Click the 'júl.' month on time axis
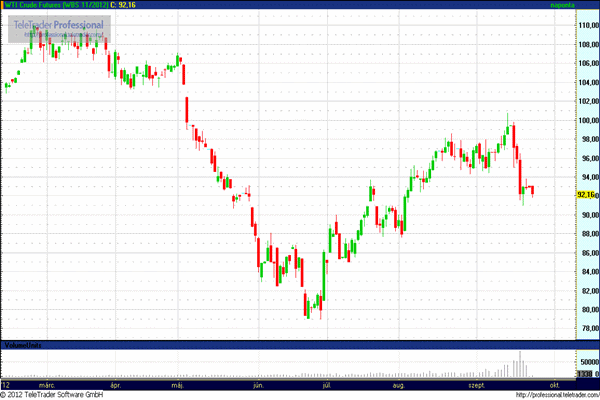The image size is (600, 400). [x=326, y=384]
